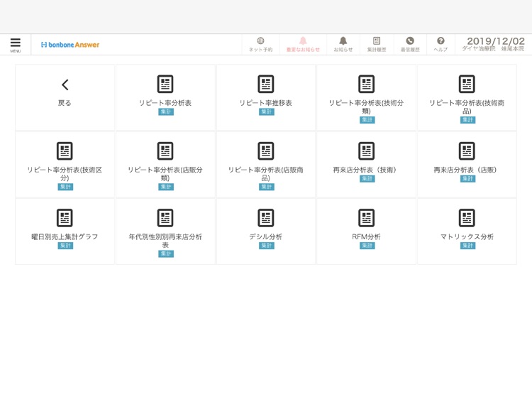
Task: Click the デシル分析 label text
Action: coord(266,236)
